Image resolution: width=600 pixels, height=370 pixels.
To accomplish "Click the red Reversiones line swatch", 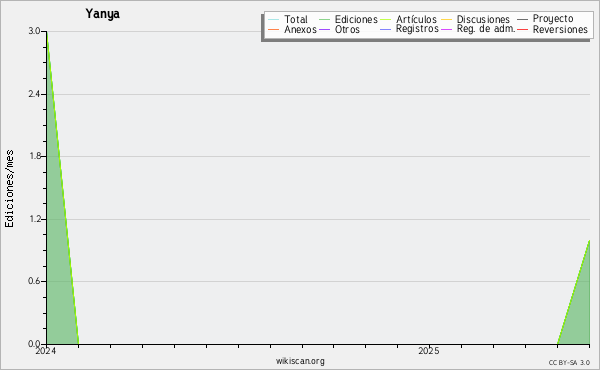I will [x=523, y=29].
